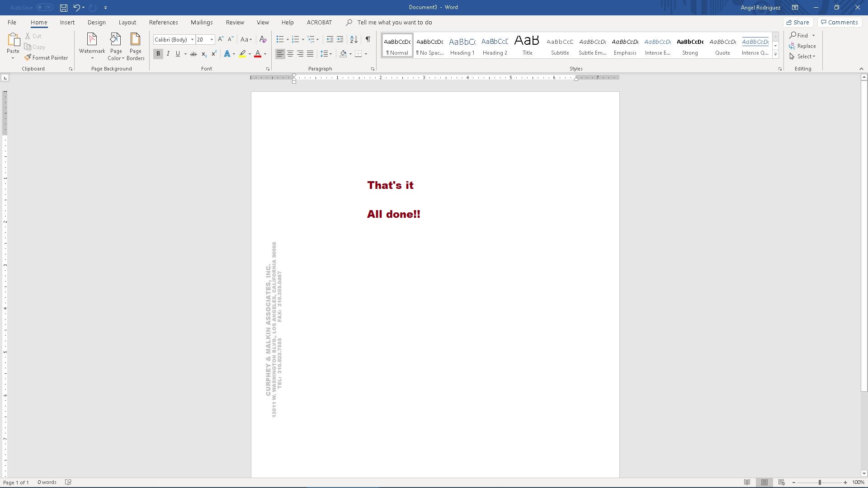Click the Sort icon

[x=354, y=39]
